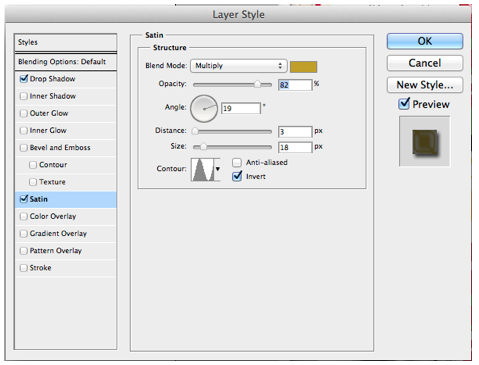This screenshot has height=365, width=479.
Task: Click the layer style preview thumbnail
Action: (425, 141)
